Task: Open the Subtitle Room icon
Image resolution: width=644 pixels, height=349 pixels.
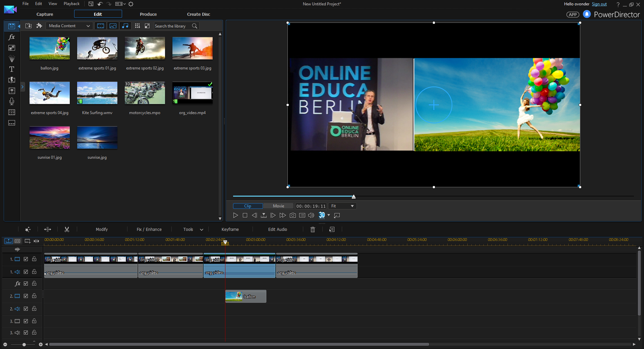Action: (x=12, y=123)
